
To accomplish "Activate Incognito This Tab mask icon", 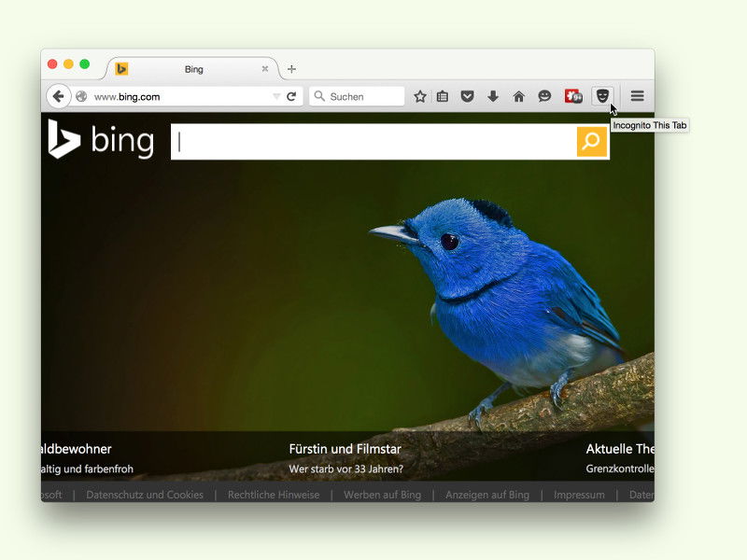I will point(602,96).
